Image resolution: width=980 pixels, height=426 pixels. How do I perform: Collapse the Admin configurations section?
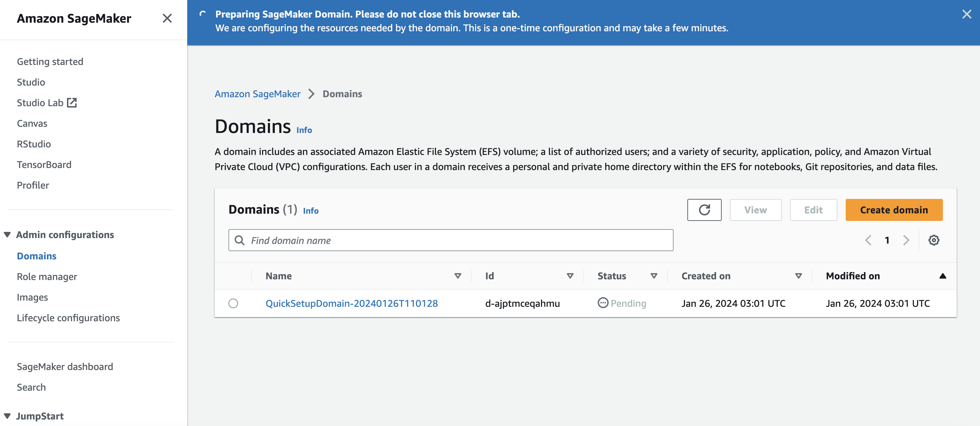(x=7, y=235)
